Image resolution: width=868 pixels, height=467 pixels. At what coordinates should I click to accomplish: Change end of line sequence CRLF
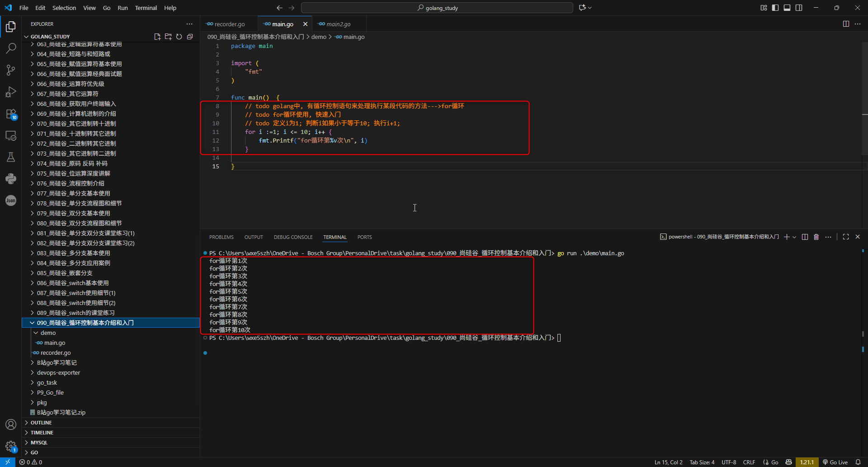(x=749, y=462)
